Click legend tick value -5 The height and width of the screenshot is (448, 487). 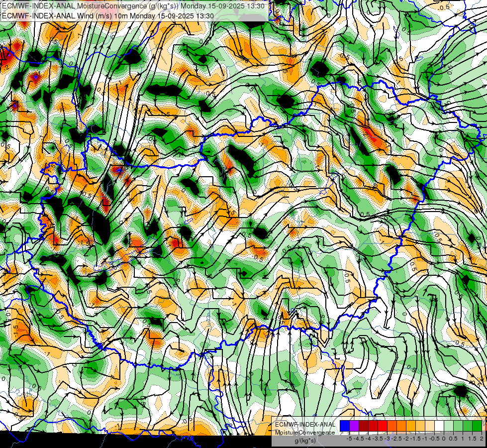349,439
